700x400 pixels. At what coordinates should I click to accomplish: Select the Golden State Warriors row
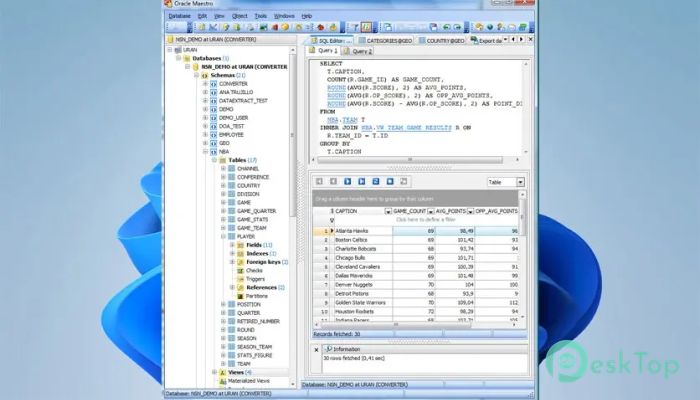pos(419,303)
